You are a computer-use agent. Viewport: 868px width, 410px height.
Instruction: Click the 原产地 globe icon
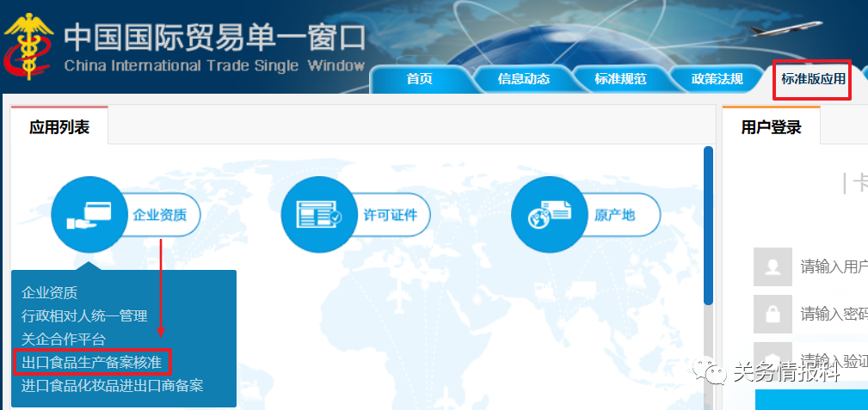(x=549, y=215)
